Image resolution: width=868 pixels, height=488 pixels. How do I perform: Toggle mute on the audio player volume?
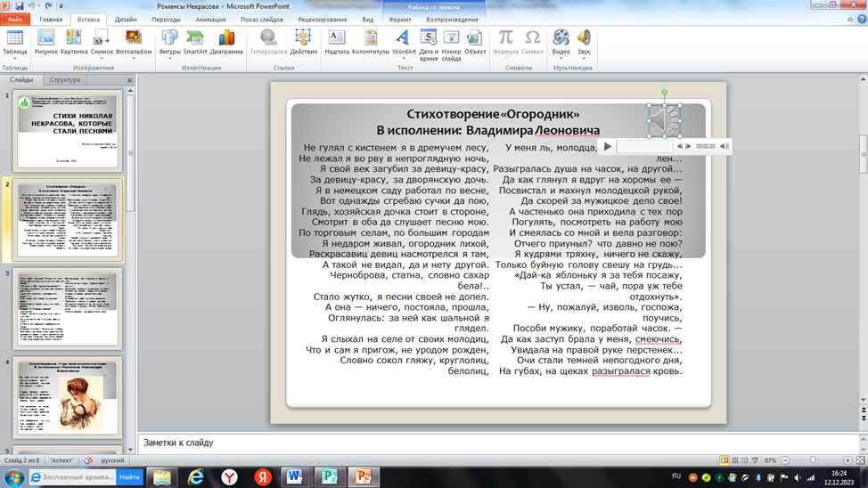pos(725,146)
